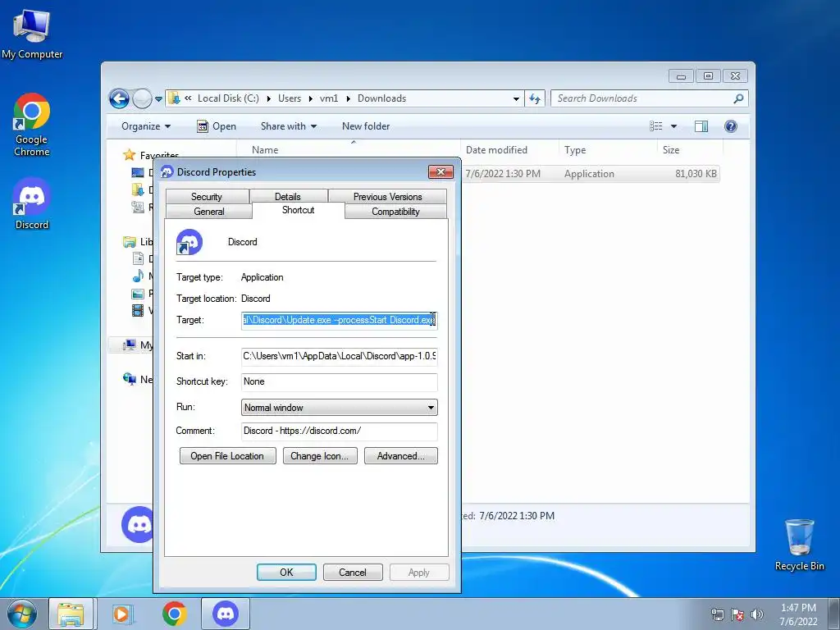Screen dimensions: 840x630
Task: Open Google Chrome desktop shortcut
Action: (x=32, y=125)
